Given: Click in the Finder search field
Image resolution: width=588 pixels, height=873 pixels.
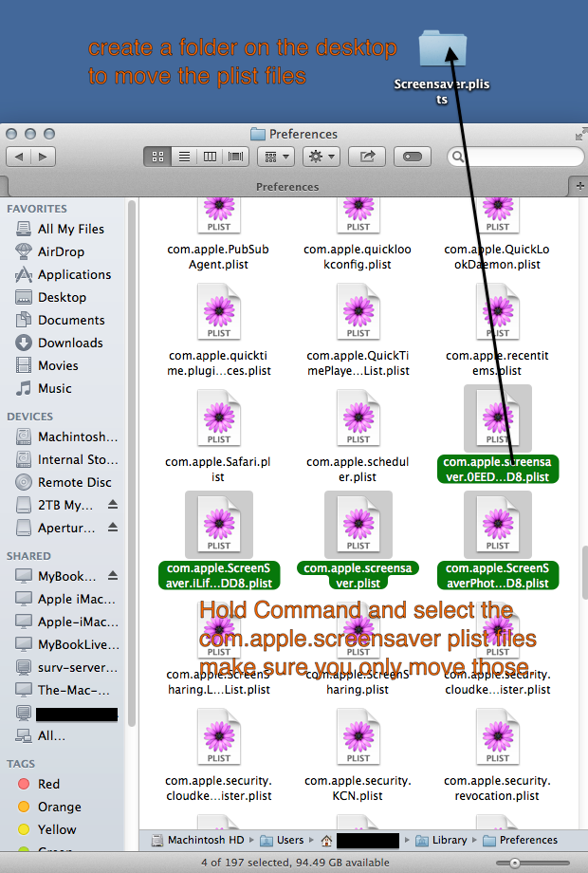Looking at the screenshot, I should (x=516, y=157).
